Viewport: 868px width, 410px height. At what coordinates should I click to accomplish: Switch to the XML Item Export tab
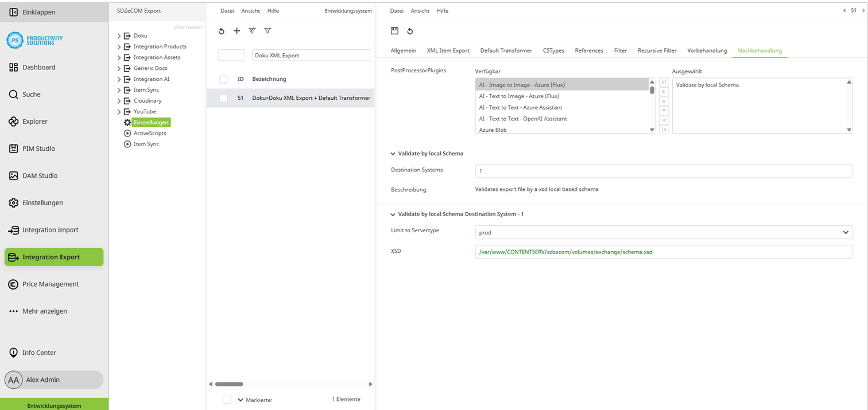[448, 50]
